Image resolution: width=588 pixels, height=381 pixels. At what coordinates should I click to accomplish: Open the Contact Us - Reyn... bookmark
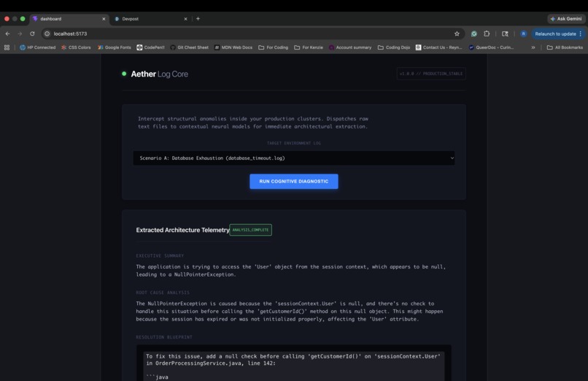(x=438, y=47)
